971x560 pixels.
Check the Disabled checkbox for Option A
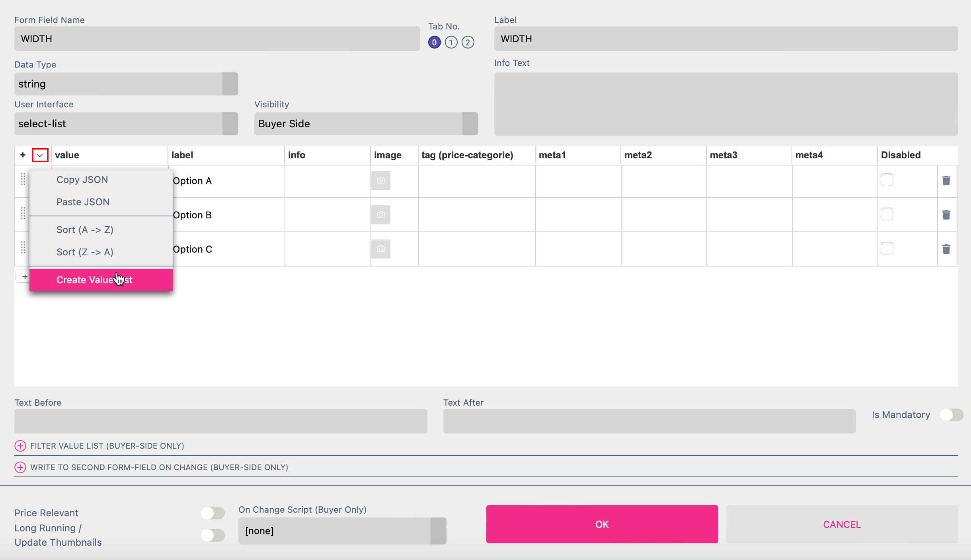886,180
